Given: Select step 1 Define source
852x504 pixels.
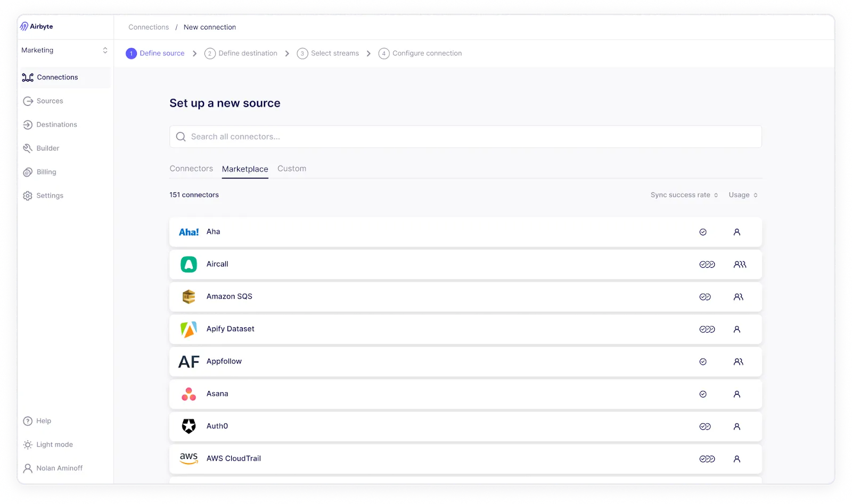Looking at the screenshot, I should (x=155, y=53).
